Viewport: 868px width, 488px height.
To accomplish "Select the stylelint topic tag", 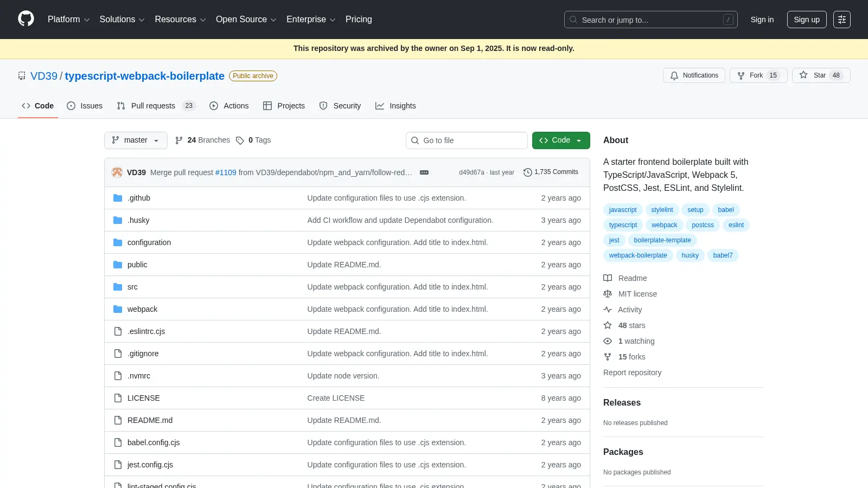I will click(x=662, y=210).
